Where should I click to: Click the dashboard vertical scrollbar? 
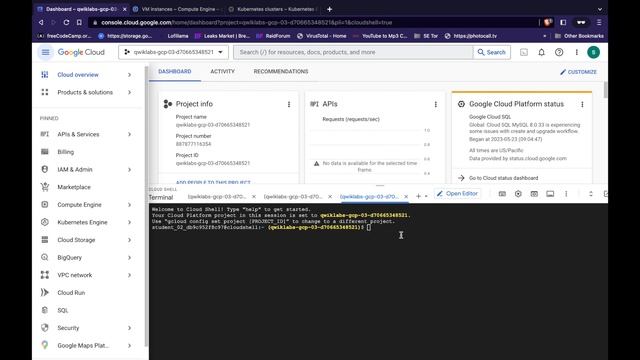(605, 90)
